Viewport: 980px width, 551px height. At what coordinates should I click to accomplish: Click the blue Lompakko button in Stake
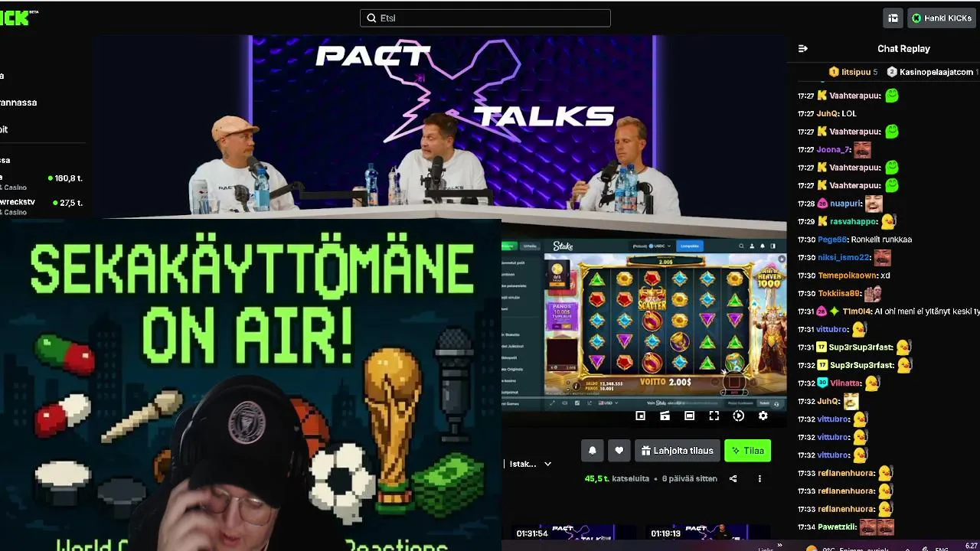(690, 246)
